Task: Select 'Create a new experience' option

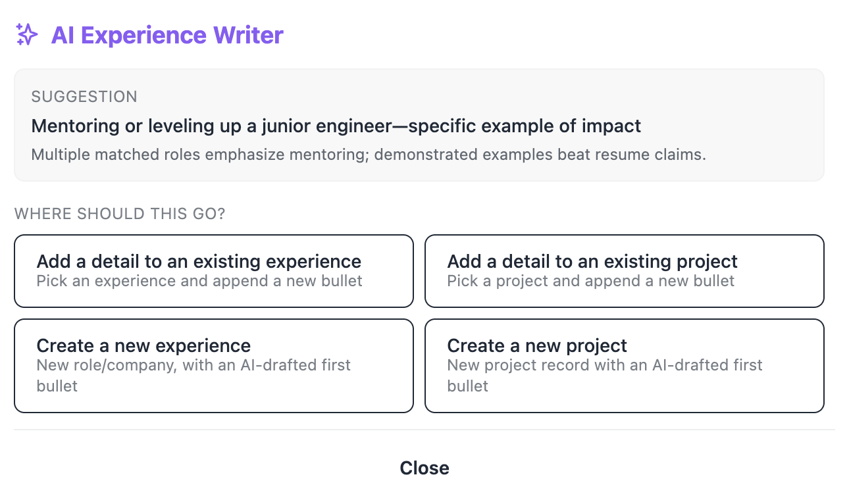Action: pyautogui.click(x=214, y=366)
